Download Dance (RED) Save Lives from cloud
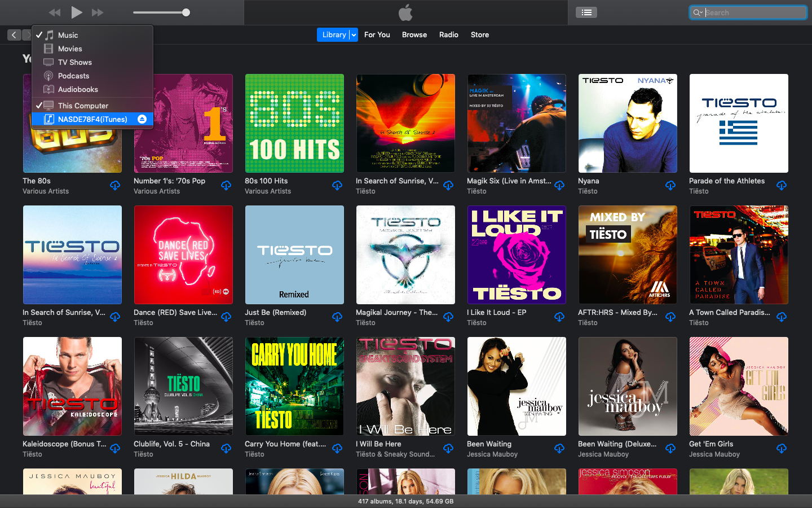This screenshot has height=508, width=812. [x=226, y=317]
